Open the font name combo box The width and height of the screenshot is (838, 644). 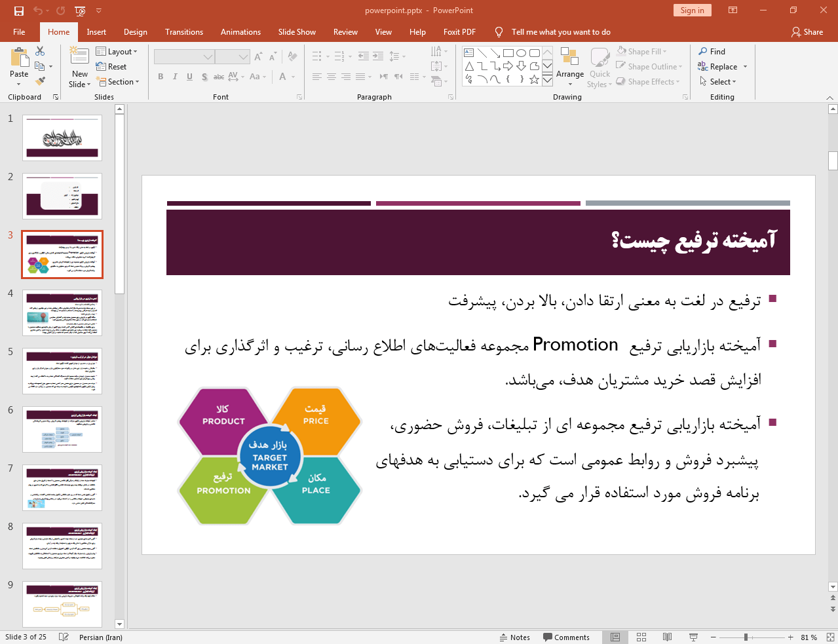[184, 57]
